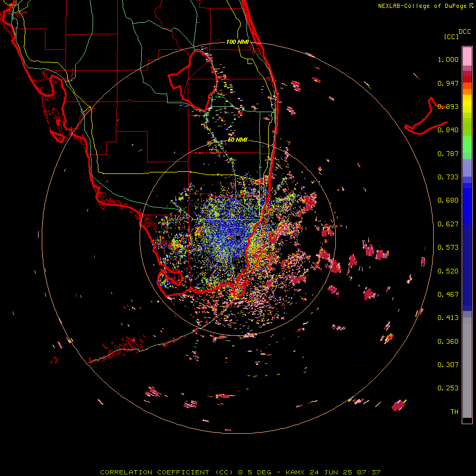Click the 0.573 color scale value
Viewport: 476px width, 476px height.
[448, 248]
